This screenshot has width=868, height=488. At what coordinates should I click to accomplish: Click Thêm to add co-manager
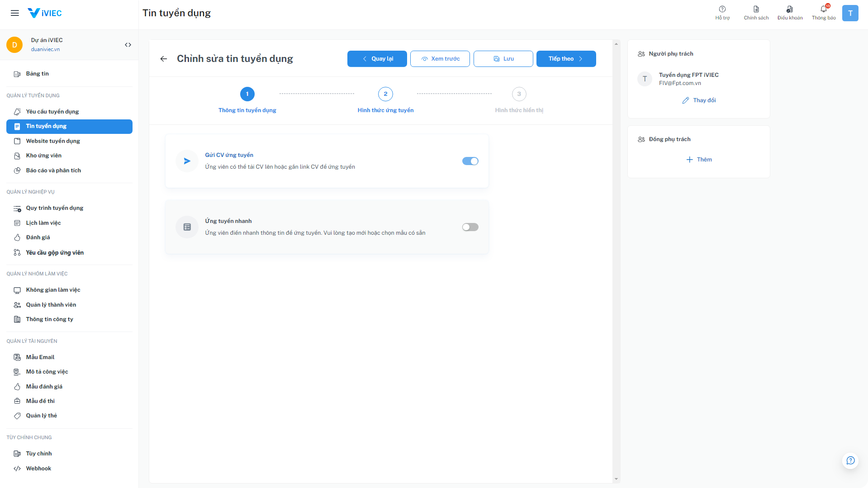tap(699, 160)
